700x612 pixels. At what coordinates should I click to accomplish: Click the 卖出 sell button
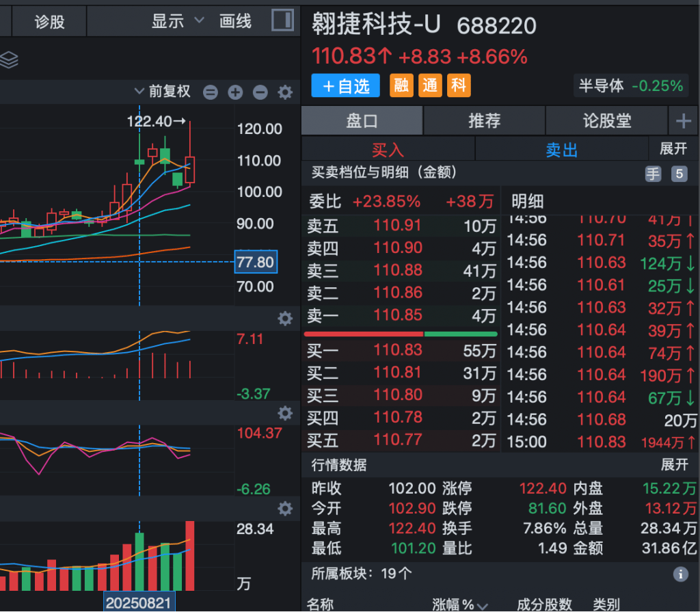tap(562, 149)
